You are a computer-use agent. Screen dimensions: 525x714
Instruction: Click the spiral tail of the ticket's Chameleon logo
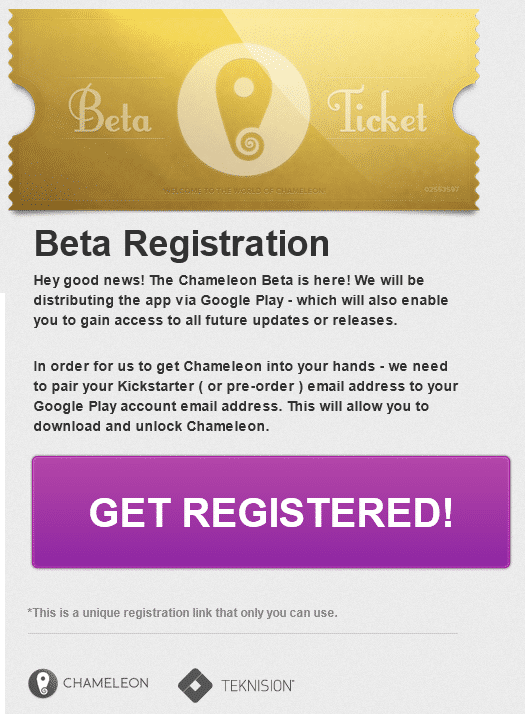tap(250, 144)
